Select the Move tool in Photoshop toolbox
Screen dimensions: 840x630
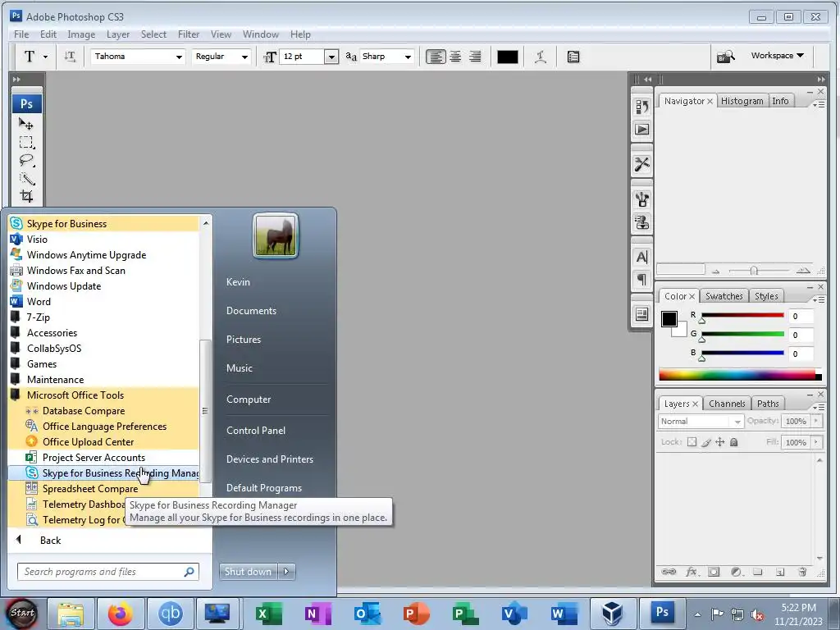(26, 125)
